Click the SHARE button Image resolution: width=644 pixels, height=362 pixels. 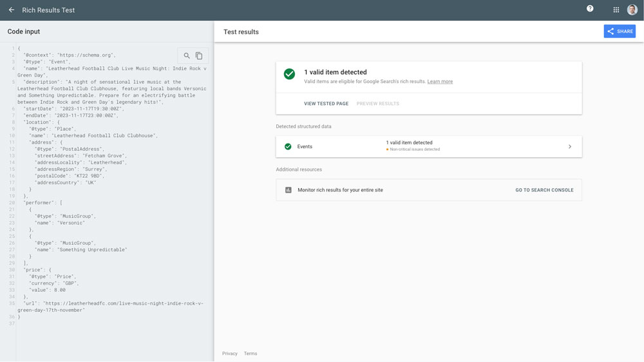tap(620, 31)
